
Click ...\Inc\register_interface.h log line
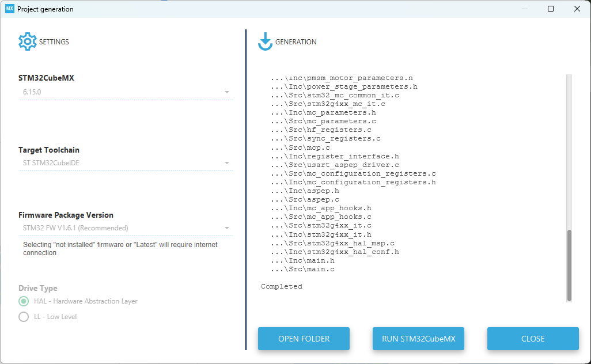335,156
